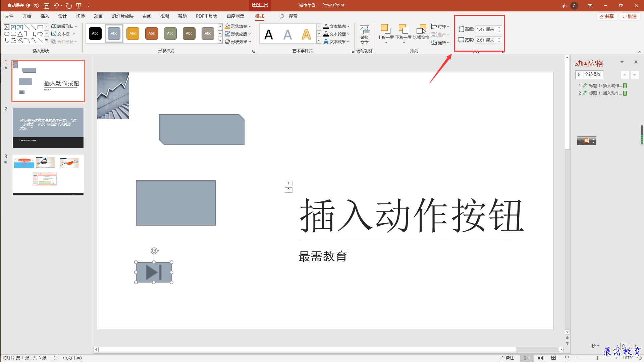This screenshot has height=362, width=644.
Task: Click the rotate handle above action button
Action: [x=154, y=251]
